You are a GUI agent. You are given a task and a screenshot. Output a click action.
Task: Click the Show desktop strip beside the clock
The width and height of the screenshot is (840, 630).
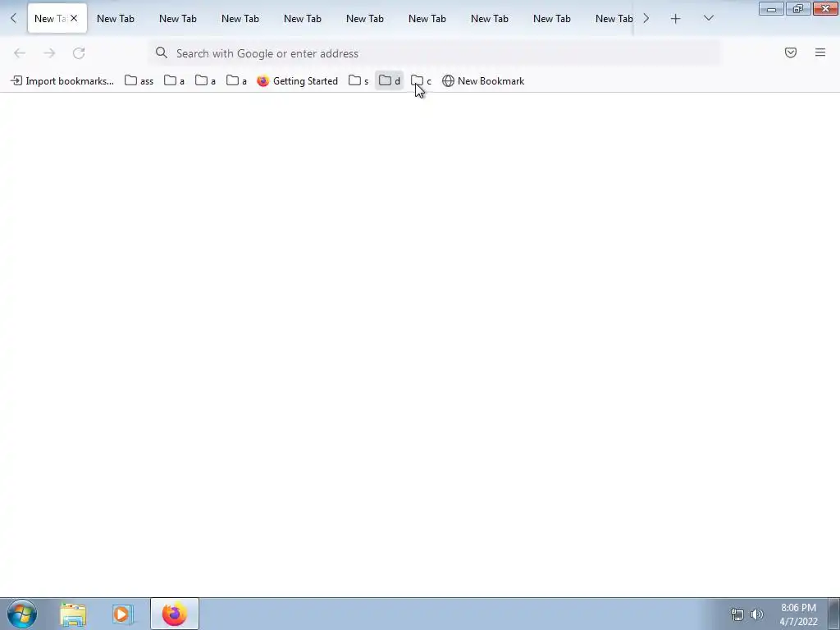(834, 614)
